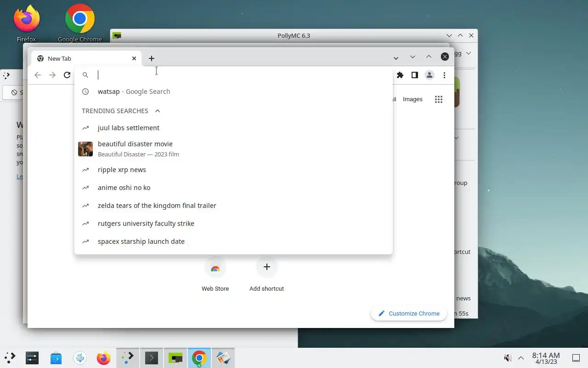Screen dimensions: 588x368
Task: Click the show desktop button in the panel
Action: pyautogui.click(x=576, y=358)
